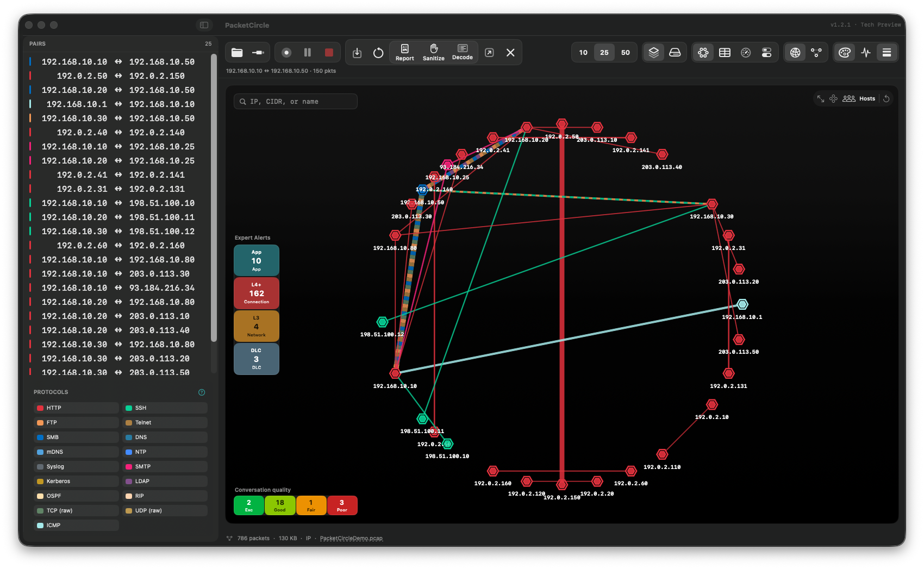Click the reset view arrow next to Hosts

(x=886, y=99)
